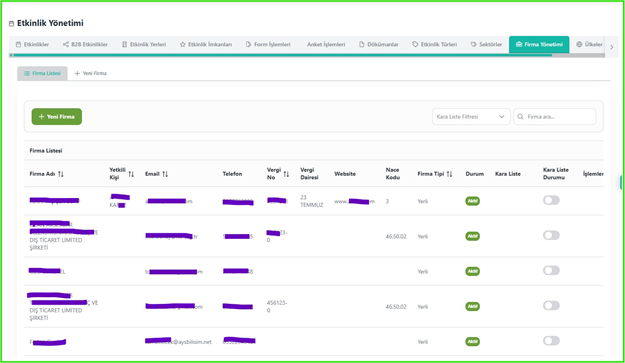Screen dimensions: 625x363
Task: Switch to B2B Etkinlikler tab
Action: (x=85, y=44)
